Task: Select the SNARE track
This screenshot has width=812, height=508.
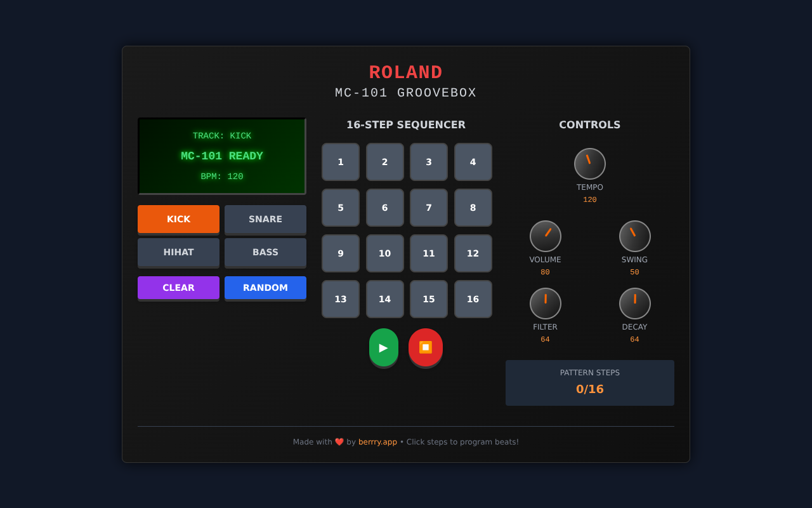Action: pos(265,219)
